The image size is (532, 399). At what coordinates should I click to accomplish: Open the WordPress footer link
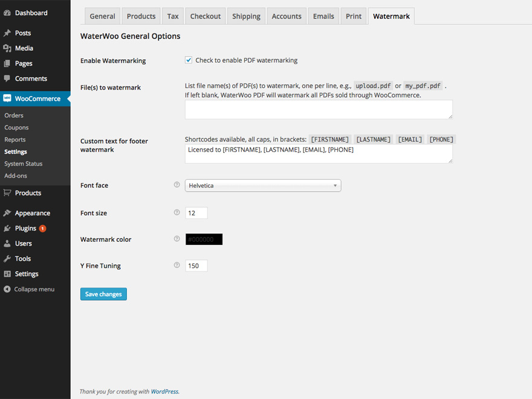pyautogui.click(x=164, y=391)
